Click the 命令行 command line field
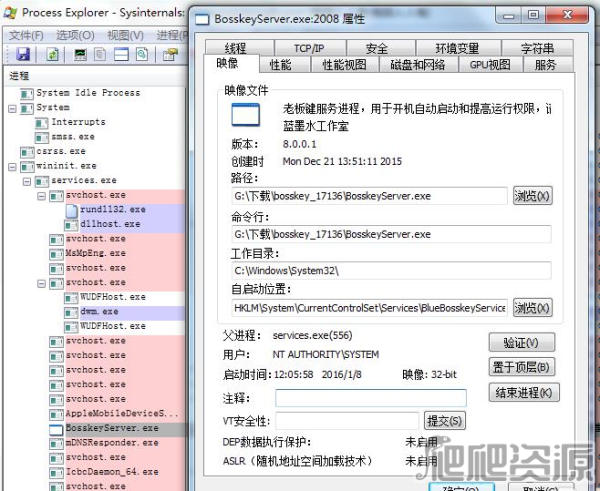Viewport: 600px width, 491px height. [391, 234]
